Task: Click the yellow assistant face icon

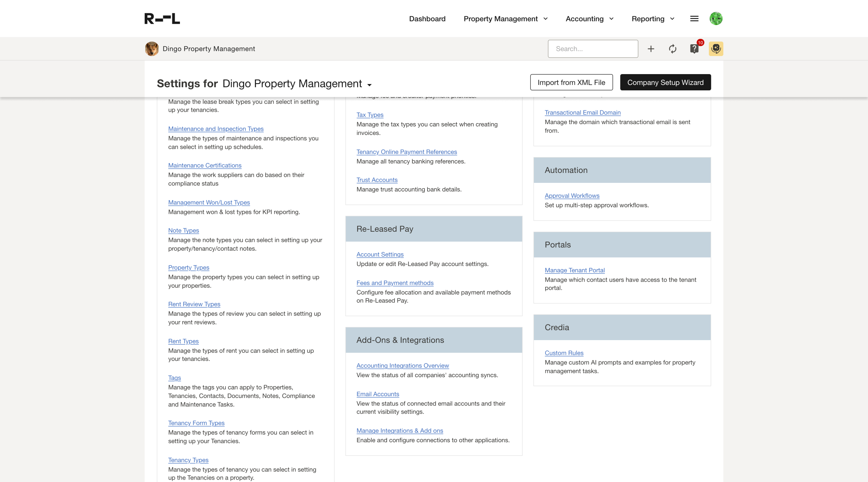Action: pyautogui.click(x=716, y=49)
